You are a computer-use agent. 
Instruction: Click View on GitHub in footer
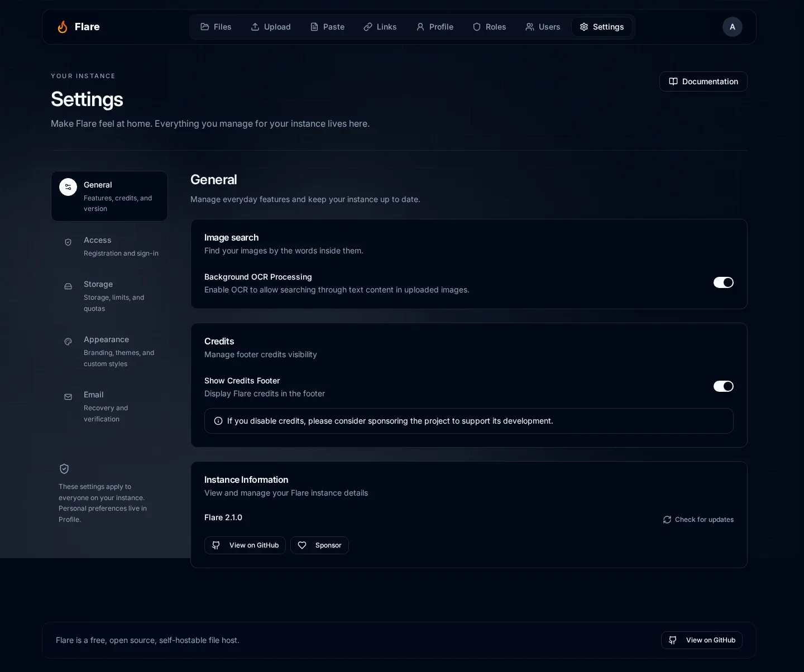pos(702,640)
